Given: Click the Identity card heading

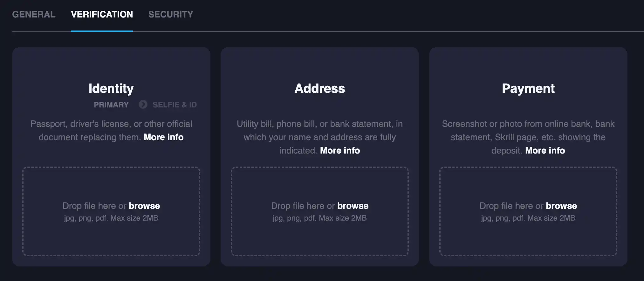Looking at the screenshot, I should click(x=111, y=88).
